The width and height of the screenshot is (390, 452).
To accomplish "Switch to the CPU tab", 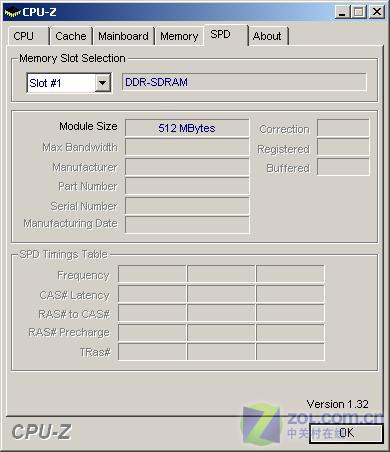I will pos(28,36).
